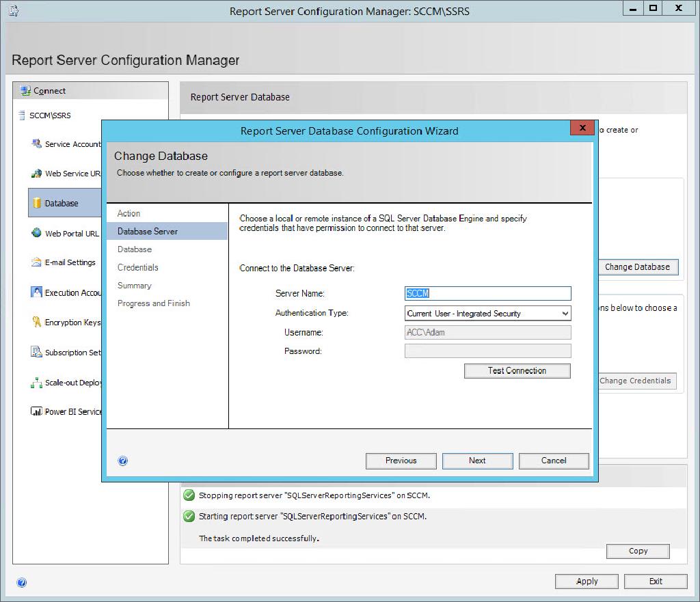Click green check beside Stopping report server

pyautogui.click(x=189, y=495)
